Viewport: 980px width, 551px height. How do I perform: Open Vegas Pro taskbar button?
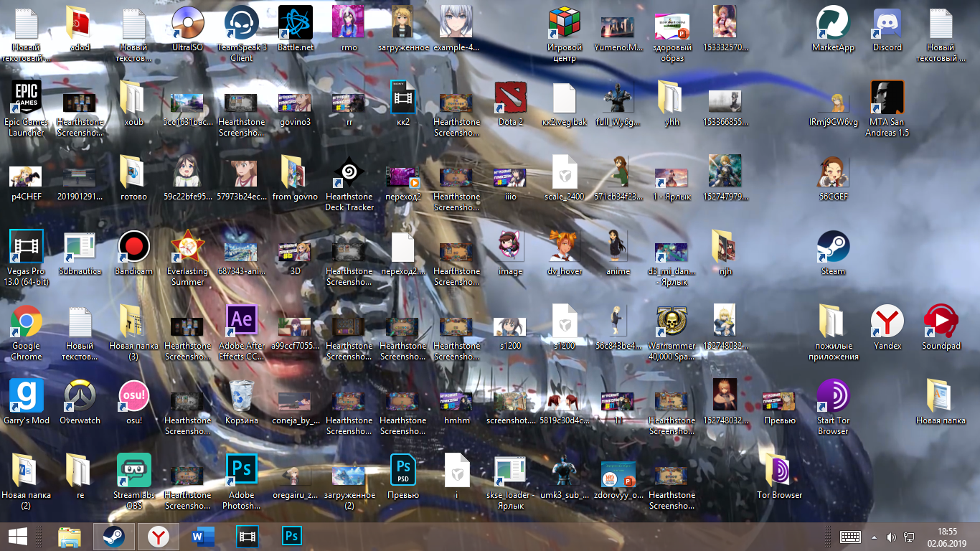click(247, 536)
